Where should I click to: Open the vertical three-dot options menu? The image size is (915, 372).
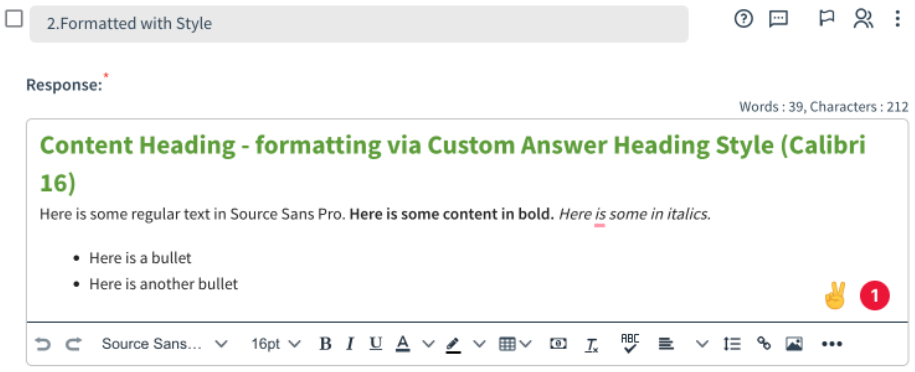(x=897, y=19)
